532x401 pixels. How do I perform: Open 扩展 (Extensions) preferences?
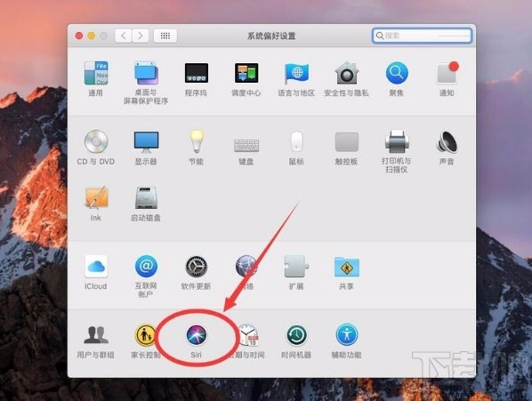(296, 267)
